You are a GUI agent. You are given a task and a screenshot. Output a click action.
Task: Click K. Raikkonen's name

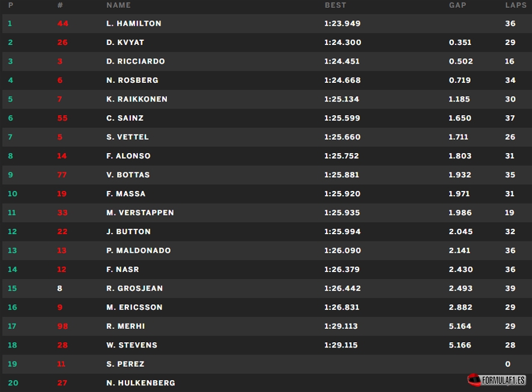pyautogui.click(x=137, y=99)
